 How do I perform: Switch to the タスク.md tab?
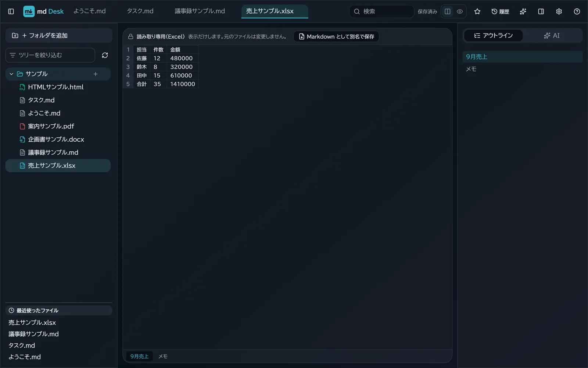coord(140,11)
